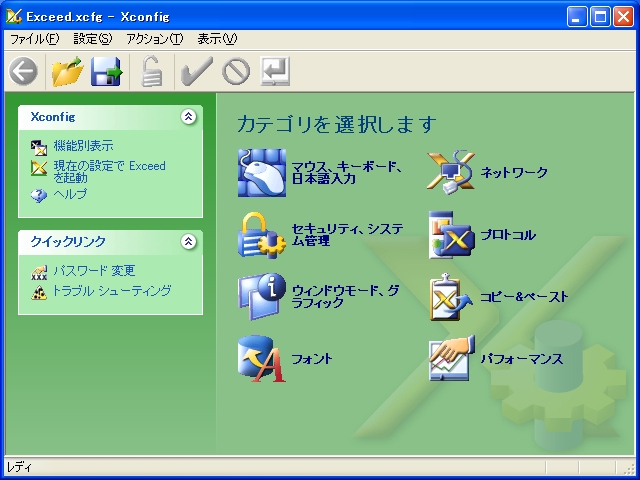640x480 pixels.
Task: Click the パスワード 変更 link
Action: coord(94,271)
